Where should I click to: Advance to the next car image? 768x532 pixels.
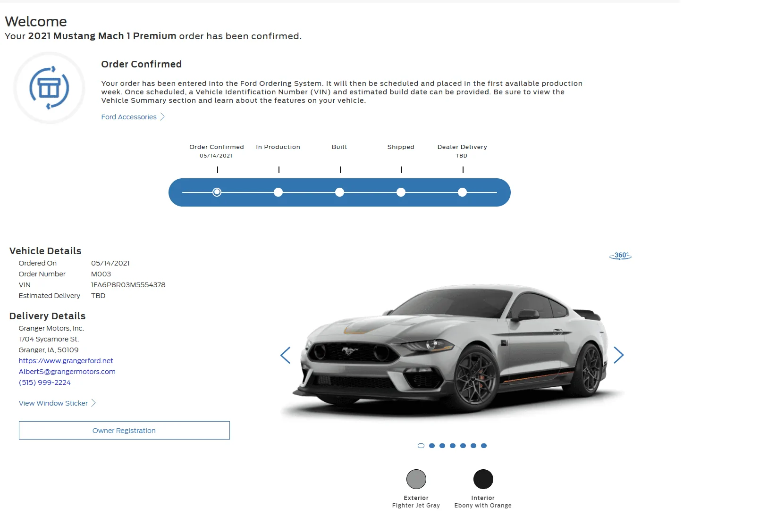click(x=618, y=355)
